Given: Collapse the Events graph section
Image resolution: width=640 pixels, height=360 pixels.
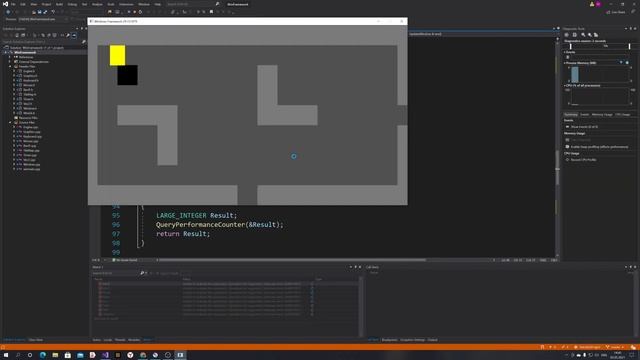Looking at the screenshot, I should [565, 52].
